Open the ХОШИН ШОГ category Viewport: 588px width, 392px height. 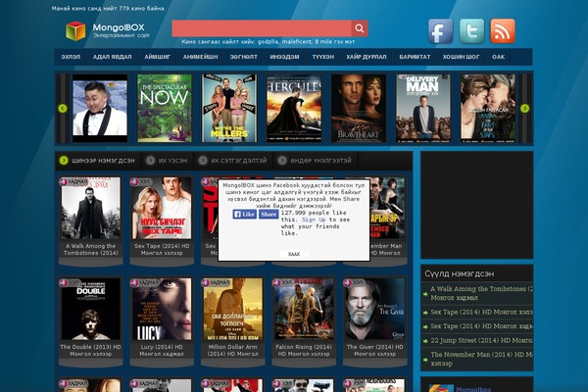(x=461, y=57)
